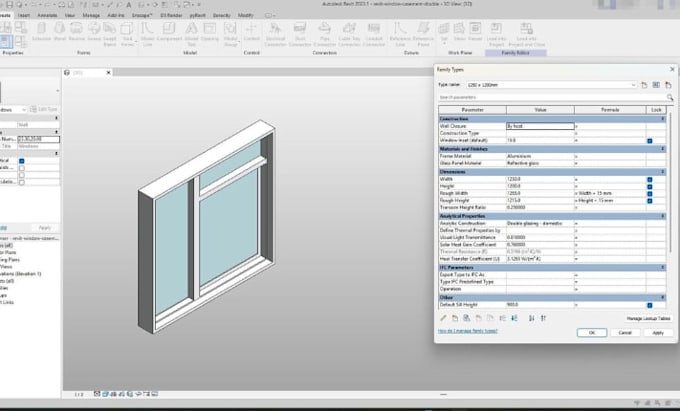Viewport: 680px width, 411px height.
Task: Click the delete type icon in dialog
Action: coord(668,85)
